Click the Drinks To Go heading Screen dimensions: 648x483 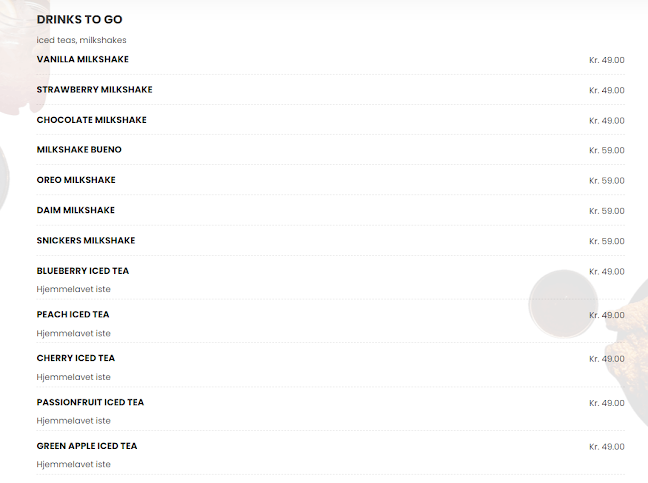coord(80,20)
